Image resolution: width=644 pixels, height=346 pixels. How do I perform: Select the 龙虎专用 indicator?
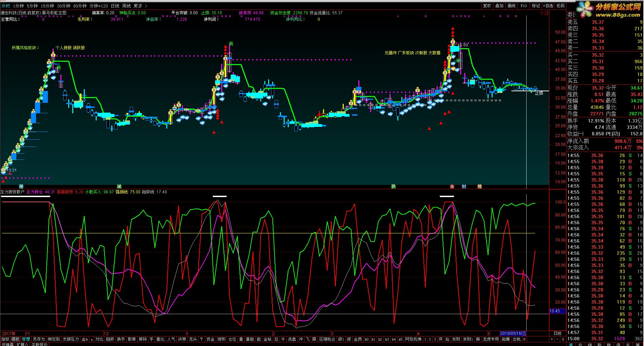[x=491, y=339]
